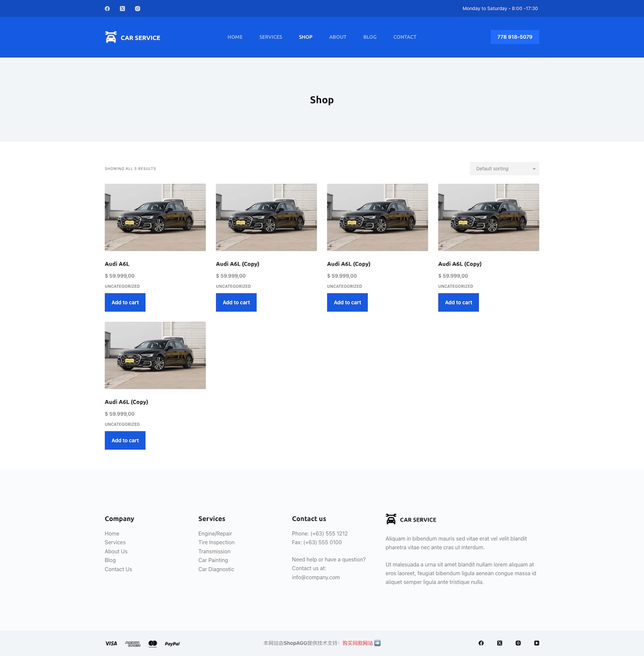Open BLOG in the top navigation

click(370, 37)
